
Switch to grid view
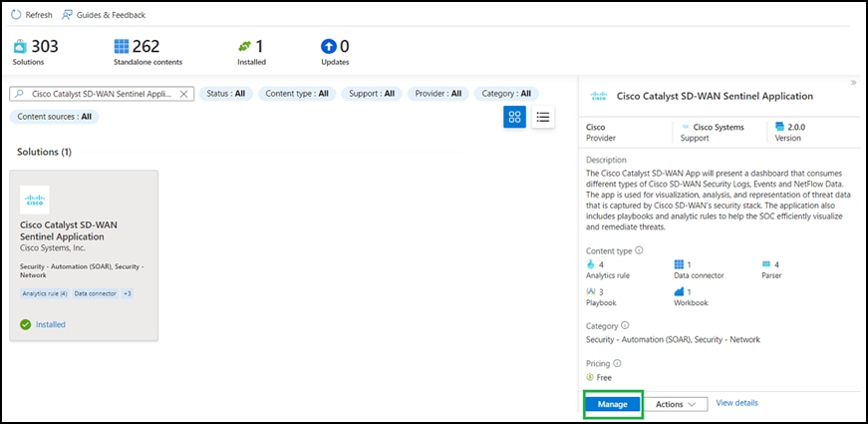pos(515,117)
